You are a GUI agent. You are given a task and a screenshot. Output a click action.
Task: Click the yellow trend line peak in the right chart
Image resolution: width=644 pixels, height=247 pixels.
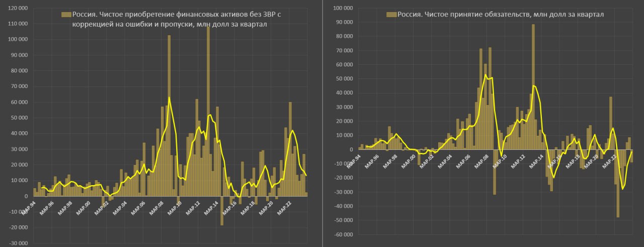(x=486, y=75)
